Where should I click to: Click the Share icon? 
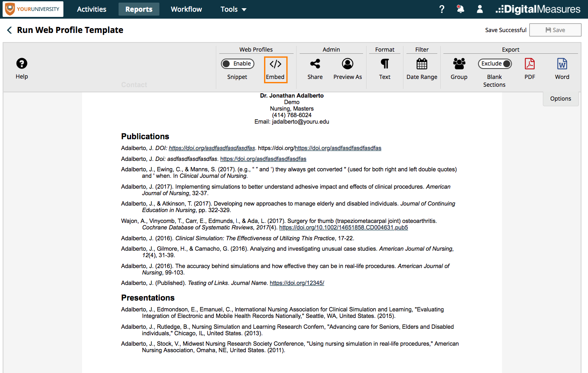click(315, 64)
